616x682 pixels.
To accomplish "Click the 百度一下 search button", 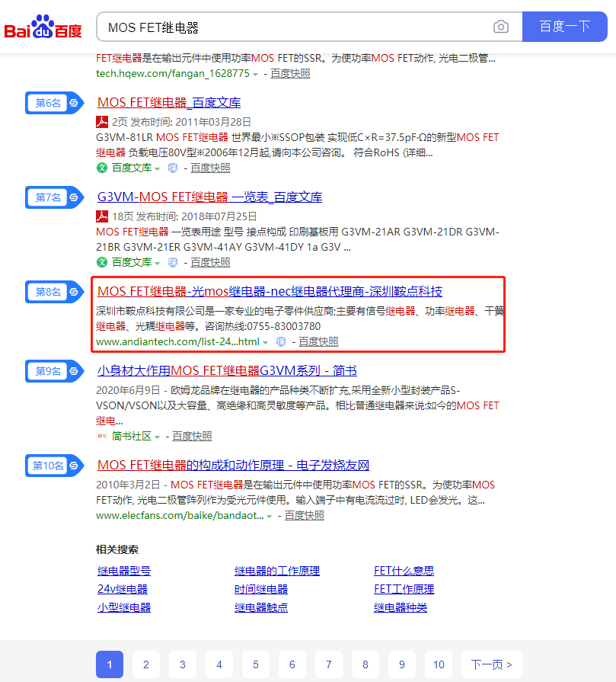I will tap(565, 27).
